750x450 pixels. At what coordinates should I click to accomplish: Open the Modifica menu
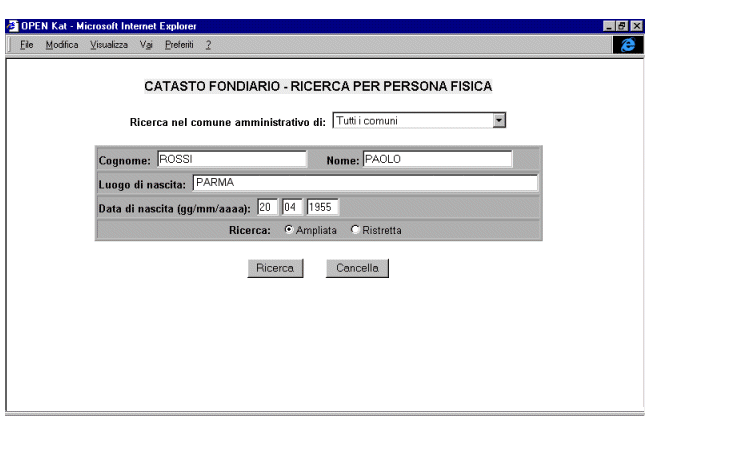pos(62,45)
